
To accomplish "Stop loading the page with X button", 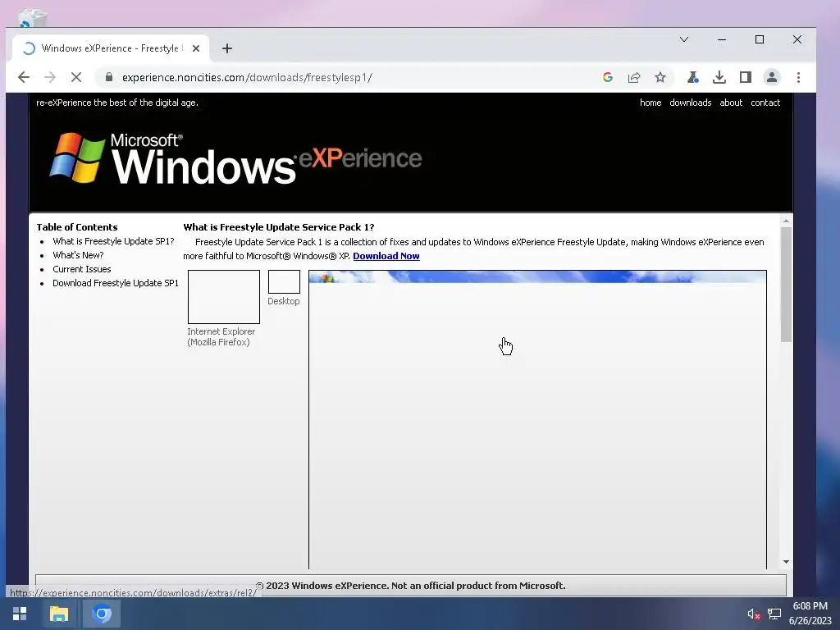I will coord(76,77).
